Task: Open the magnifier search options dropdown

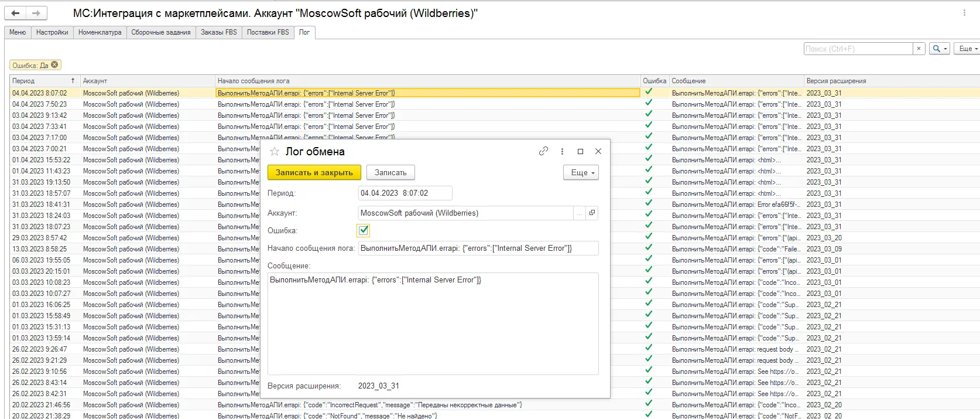Action: [x=939, y=49]
